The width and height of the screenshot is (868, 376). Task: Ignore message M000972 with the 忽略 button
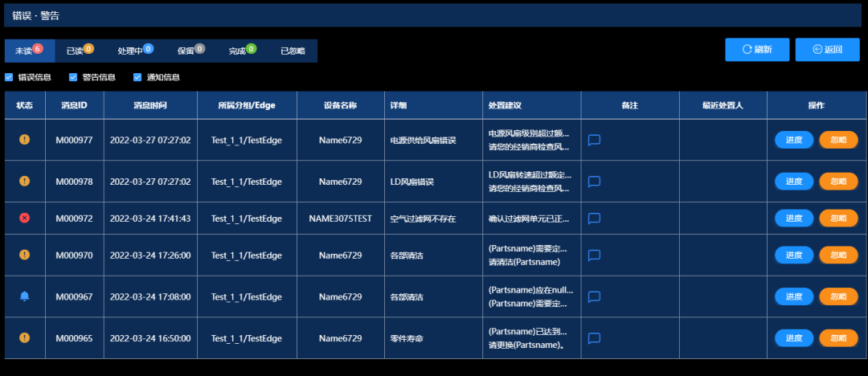click(838, 219)
